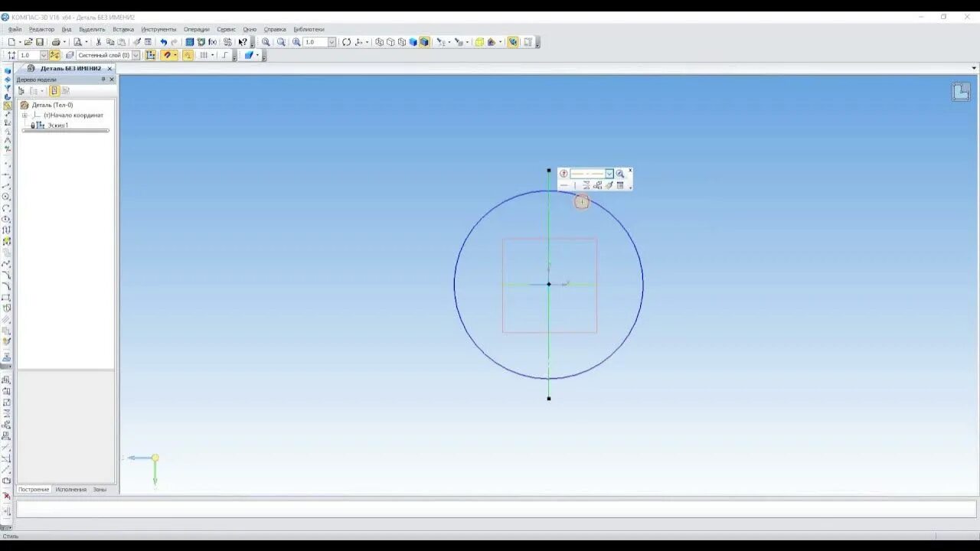Select the Line segment tool in left toolbar

click(6, 185)
